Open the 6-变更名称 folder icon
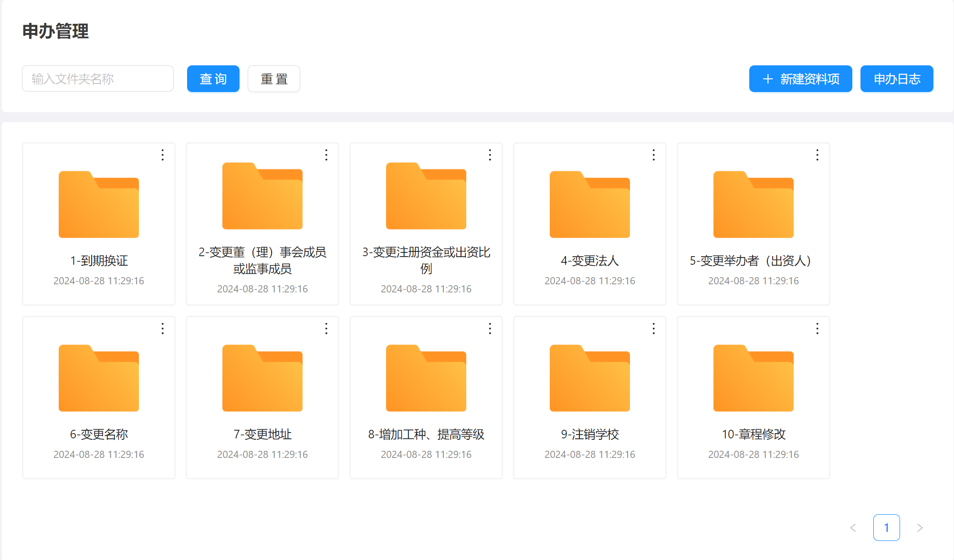 tap(99, 378)
